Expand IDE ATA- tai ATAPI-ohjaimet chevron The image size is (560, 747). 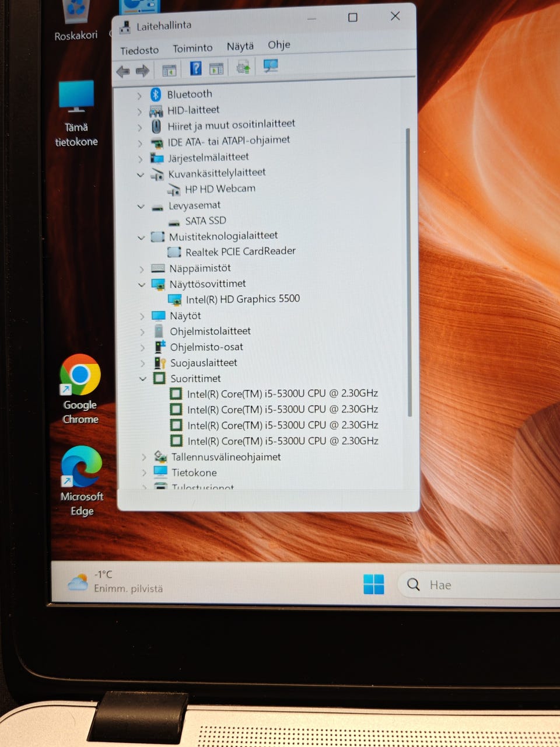pos(139,143)
